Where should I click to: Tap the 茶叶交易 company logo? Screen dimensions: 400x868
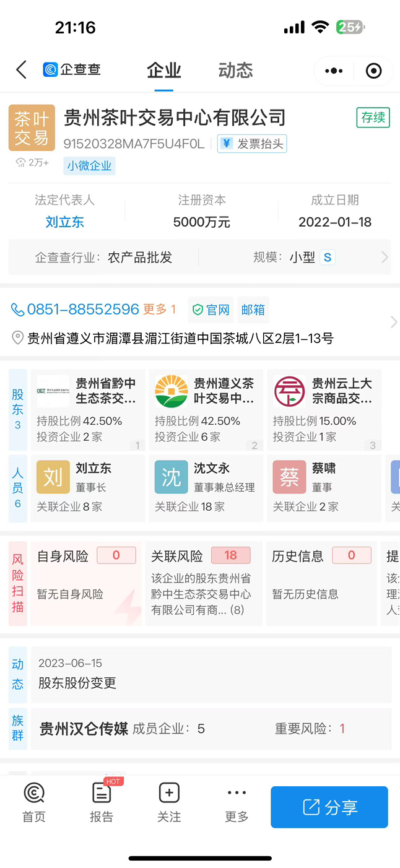pos(32,128)
